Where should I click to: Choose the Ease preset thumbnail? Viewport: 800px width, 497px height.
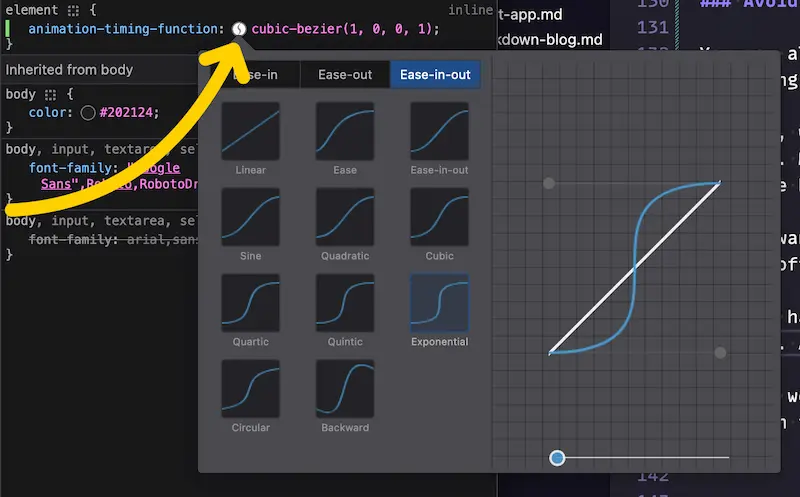(345, 131)
